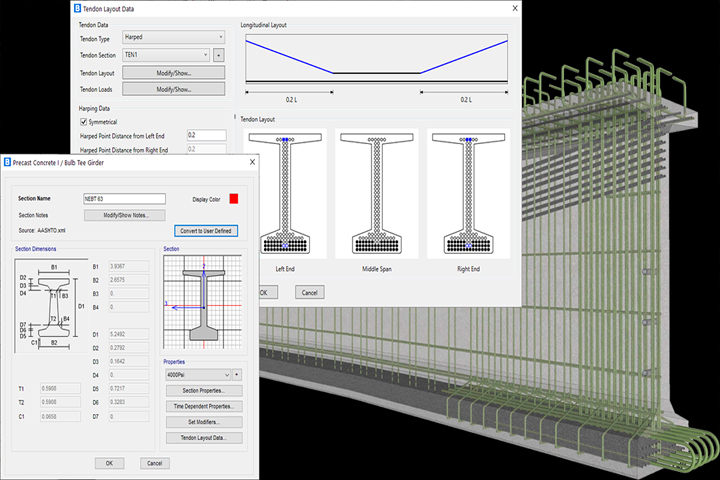
Task: Click the section preview grid image
Action: click(202, 302)
